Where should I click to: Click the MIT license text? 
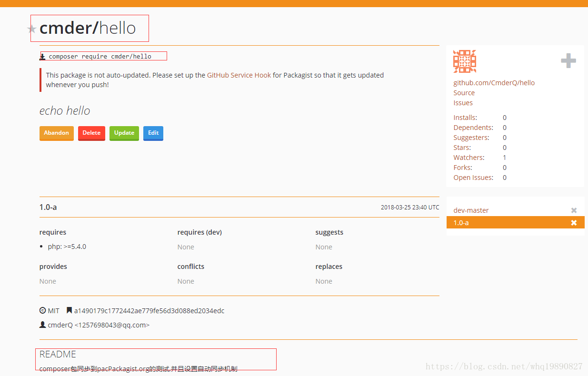point(54,311)
